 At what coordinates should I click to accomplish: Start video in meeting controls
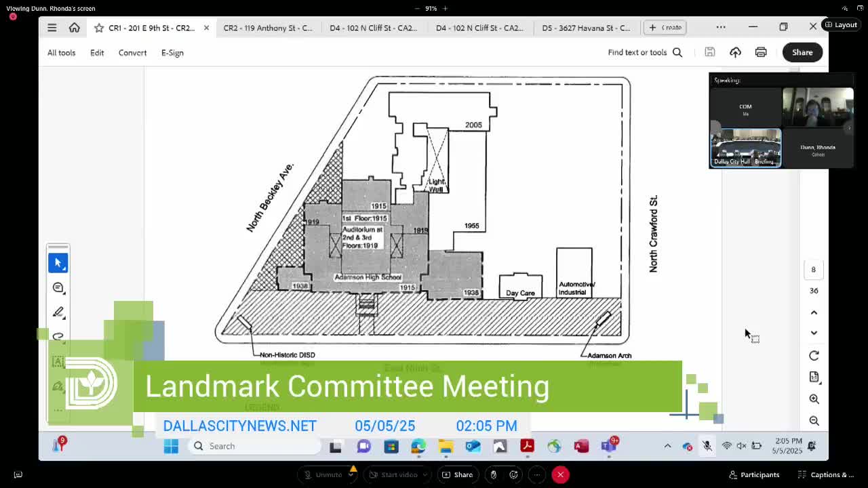coord(393,474)
